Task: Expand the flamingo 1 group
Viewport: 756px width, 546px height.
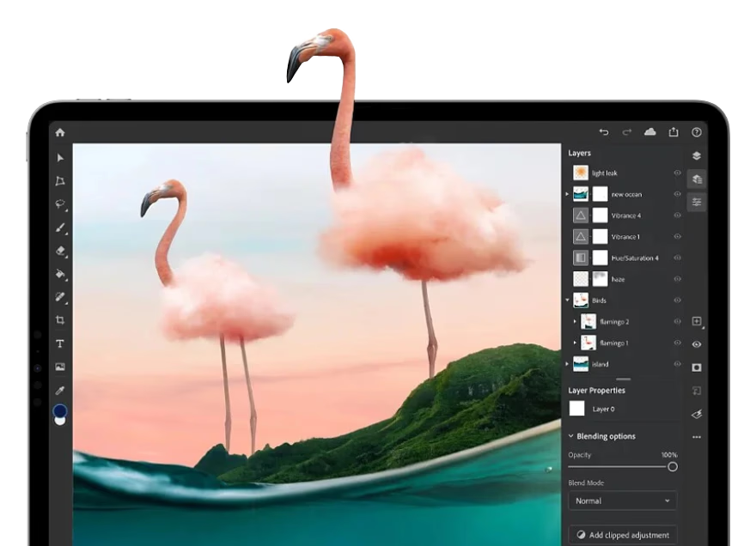Action: [575, 343]
